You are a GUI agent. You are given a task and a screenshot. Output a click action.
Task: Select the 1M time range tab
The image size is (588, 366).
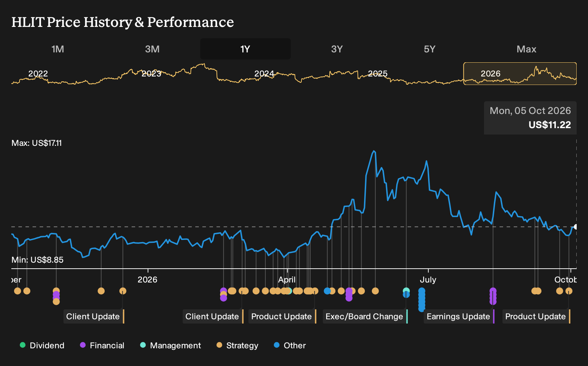[58, 49]
